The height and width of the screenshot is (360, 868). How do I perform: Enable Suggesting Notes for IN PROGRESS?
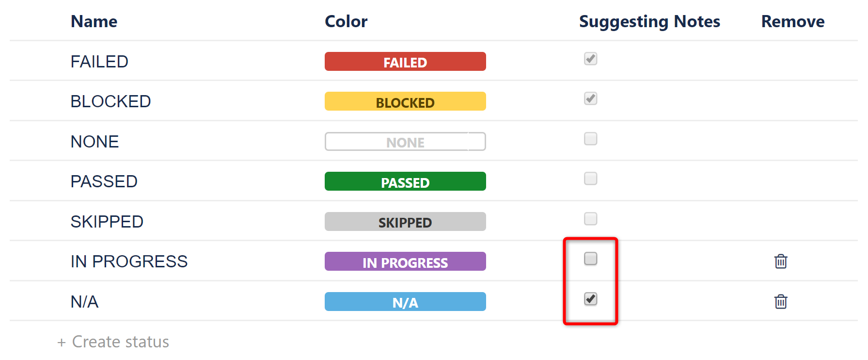click(590, 260)
